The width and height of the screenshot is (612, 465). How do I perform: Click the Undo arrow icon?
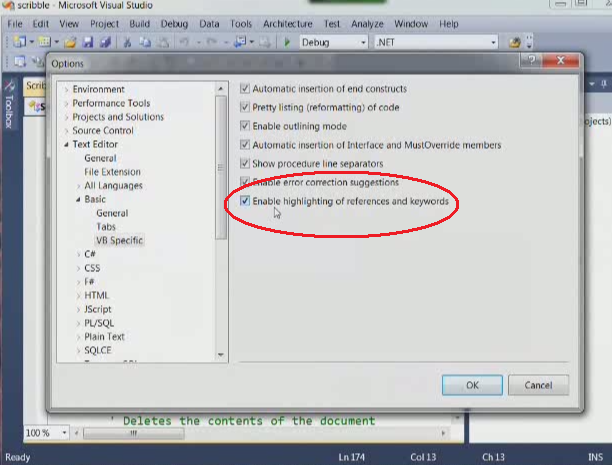(184, 42)
